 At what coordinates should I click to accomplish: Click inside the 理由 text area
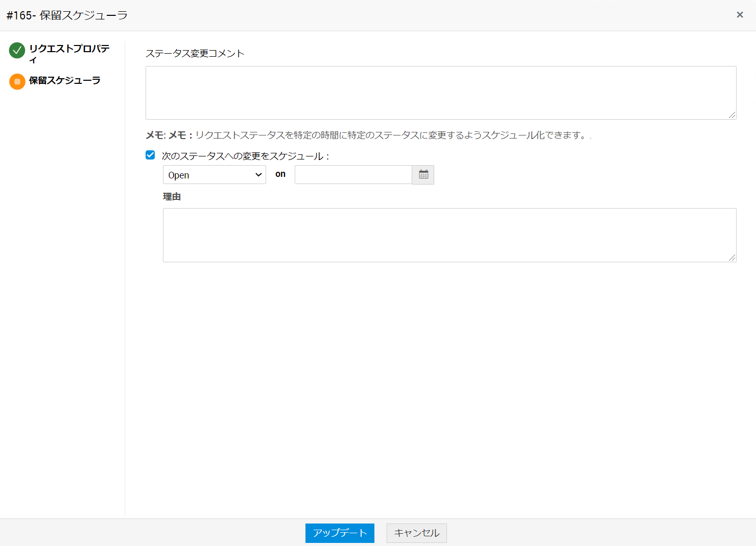(449, 235)
